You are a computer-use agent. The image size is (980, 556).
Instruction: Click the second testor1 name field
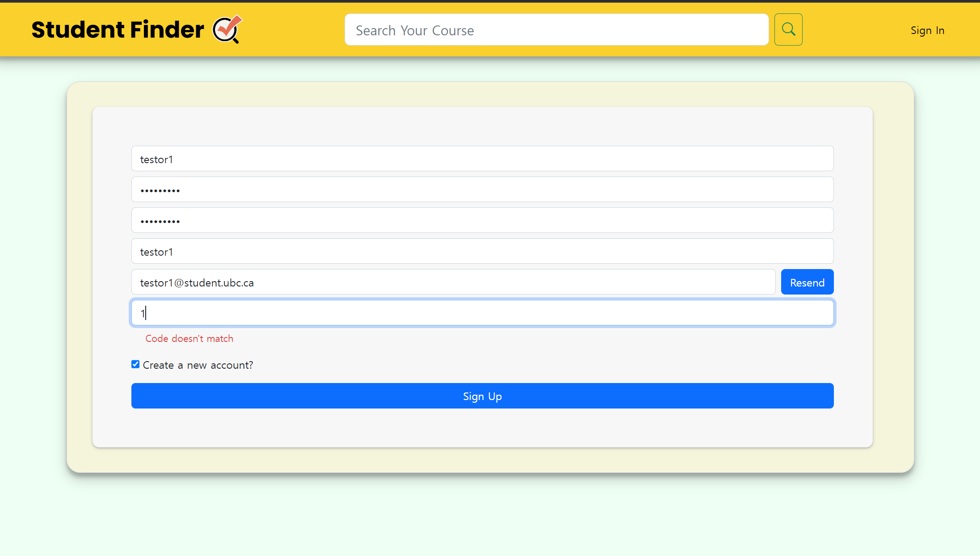tap(482, 251)
